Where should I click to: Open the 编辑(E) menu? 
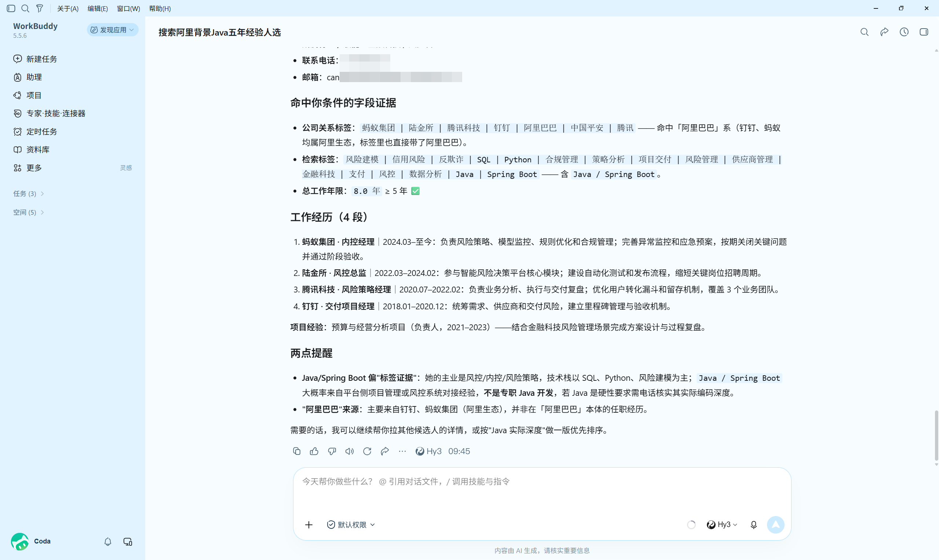[98, 8]
